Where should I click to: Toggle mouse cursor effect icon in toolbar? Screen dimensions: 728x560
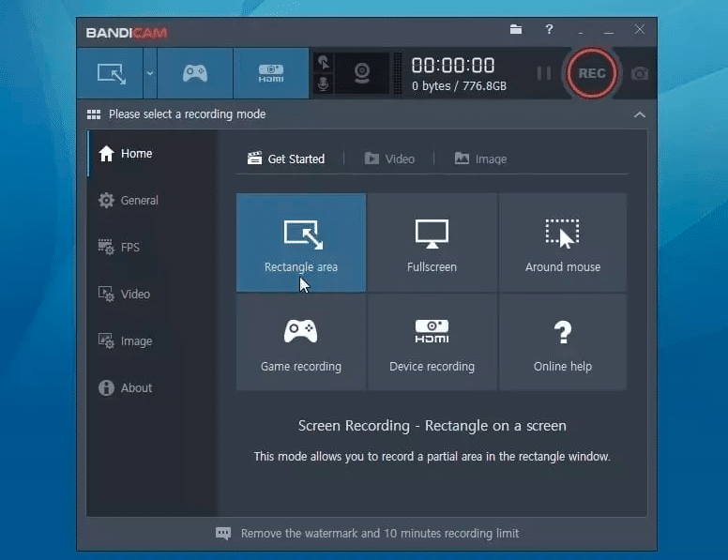pos(324,63)
